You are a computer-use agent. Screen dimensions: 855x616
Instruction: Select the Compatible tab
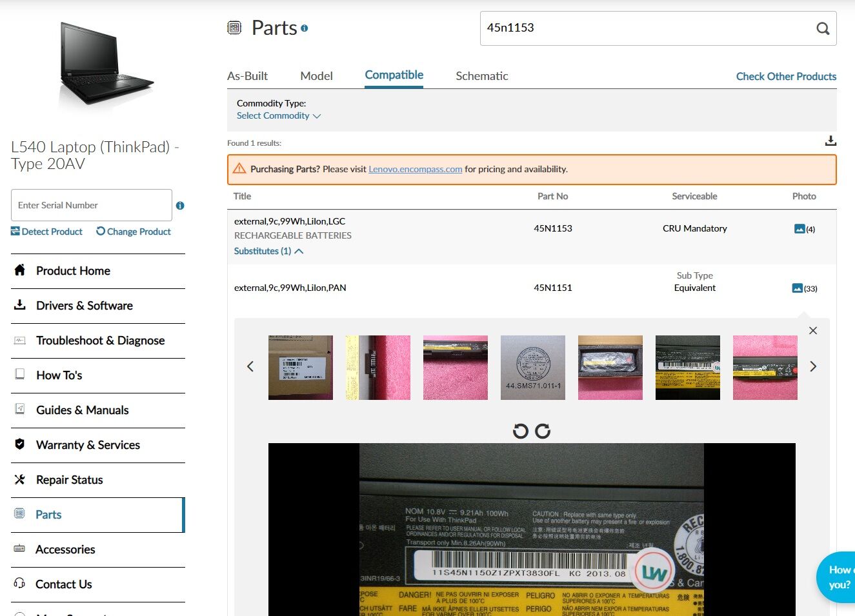[394, 75]
